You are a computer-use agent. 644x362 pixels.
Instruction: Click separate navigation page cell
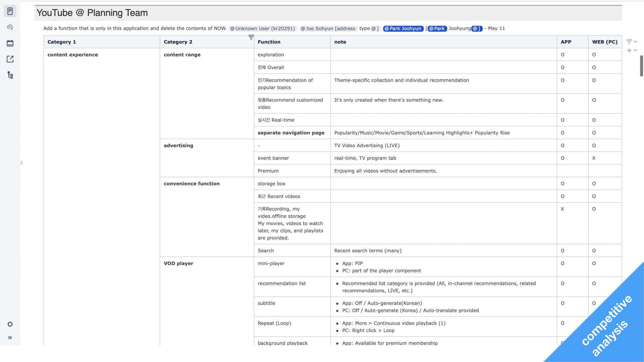292,133
